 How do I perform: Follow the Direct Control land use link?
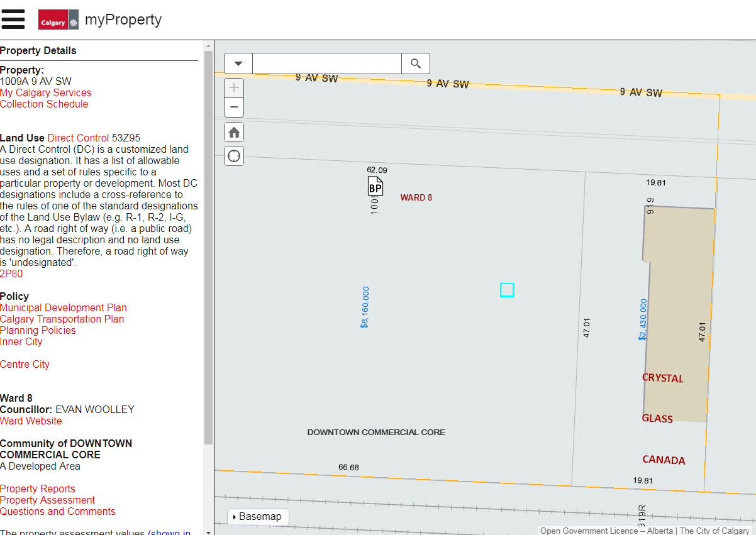[78, 138]
